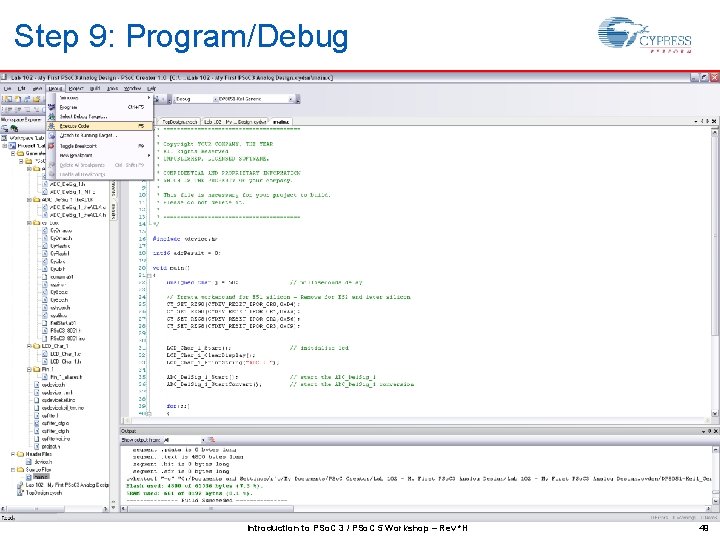Open the File menu
This screenshot has width=720, height=540.
[x=7, y=88]
